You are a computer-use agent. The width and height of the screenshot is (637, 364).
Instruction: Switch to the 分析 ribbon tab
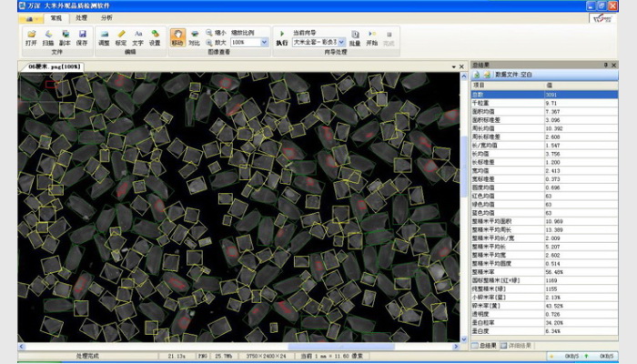pos(107,17)
